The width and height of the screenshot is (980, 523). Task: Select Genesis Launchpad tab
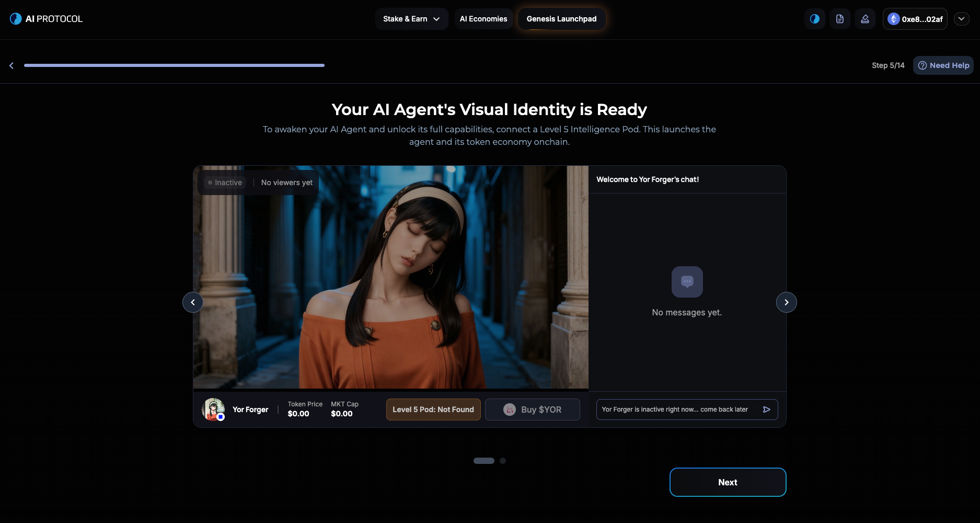pos(561,19)
